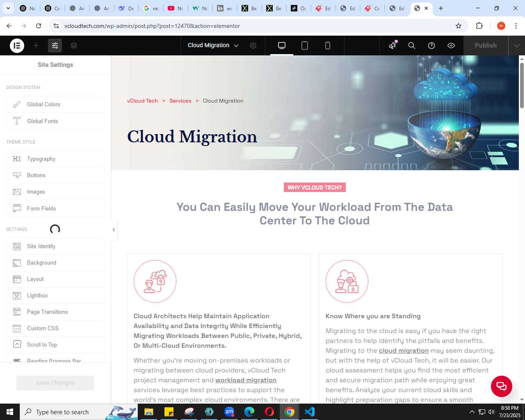Open Opera browser from taskbar
This screenshot has width=525, height=420.
point(269,412)
